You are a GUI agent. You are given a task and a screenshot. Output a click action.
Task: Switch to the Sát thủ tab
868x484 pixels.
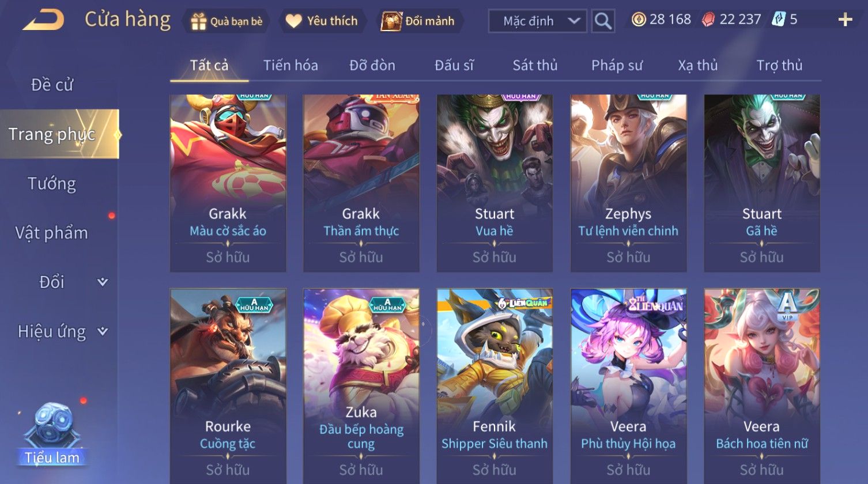[535, 65]
